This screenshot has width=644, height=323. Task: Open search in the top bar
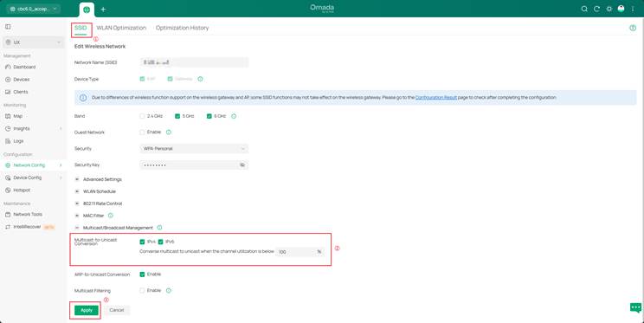click(x=584, y=9)
